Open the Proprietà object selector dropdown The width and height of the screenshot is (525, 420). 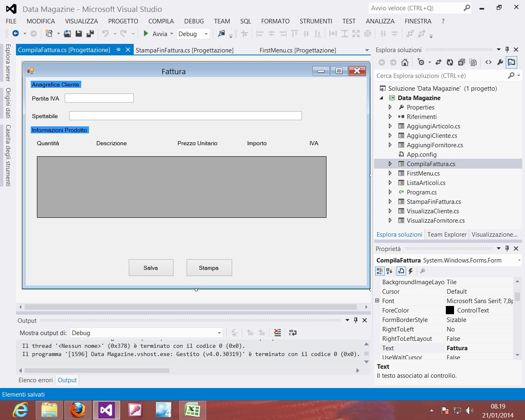point(519,260)
